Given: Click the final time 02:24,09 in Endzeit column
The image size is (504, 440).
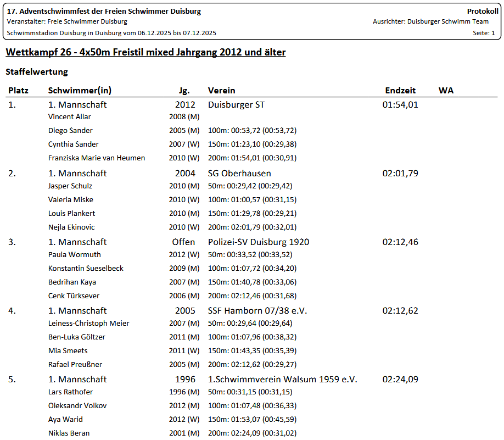Looking at the screenshot, I should (x=400, y=379).
